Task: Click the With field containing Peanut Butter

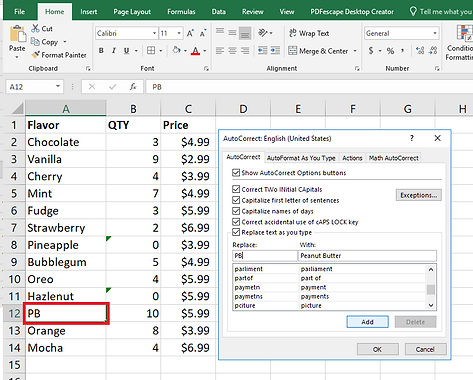Action: click(367, 256)
